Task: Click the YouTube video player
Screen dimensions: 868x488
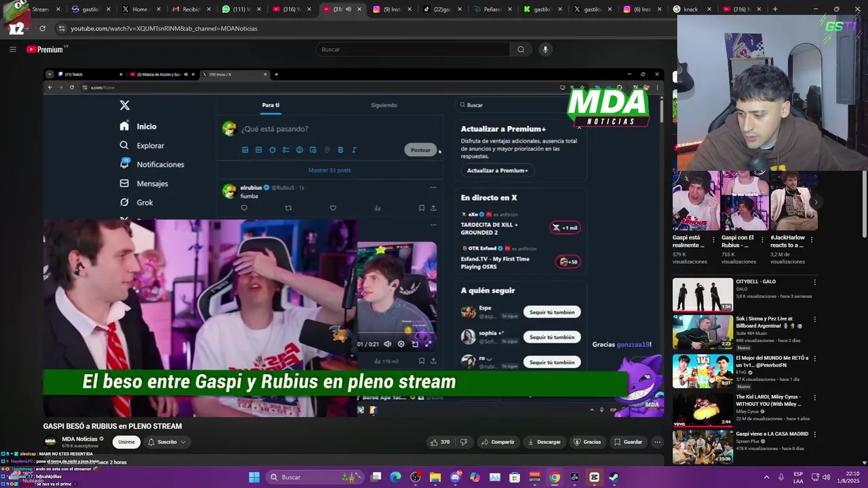Action: 353,243
